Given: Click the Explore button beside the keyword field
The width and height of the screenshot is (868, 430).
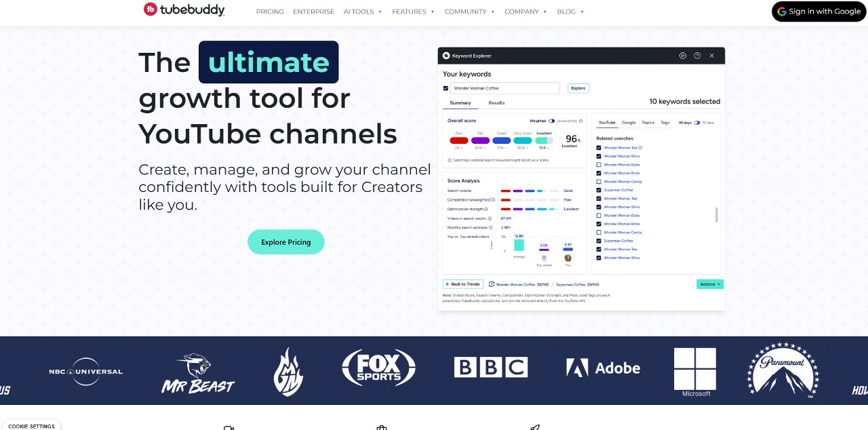Looking at the screenshot, I should [x=578, y=88].
